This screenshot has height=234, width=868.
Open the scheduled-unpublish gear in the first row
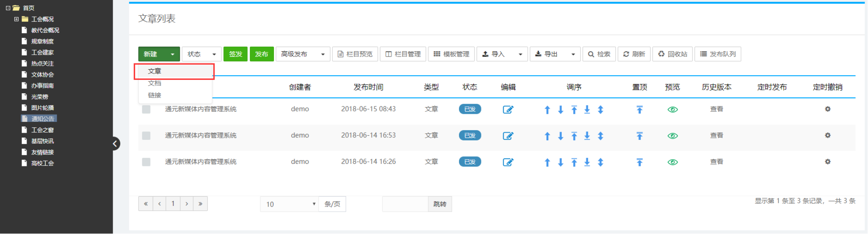click(x=827, y=109)
